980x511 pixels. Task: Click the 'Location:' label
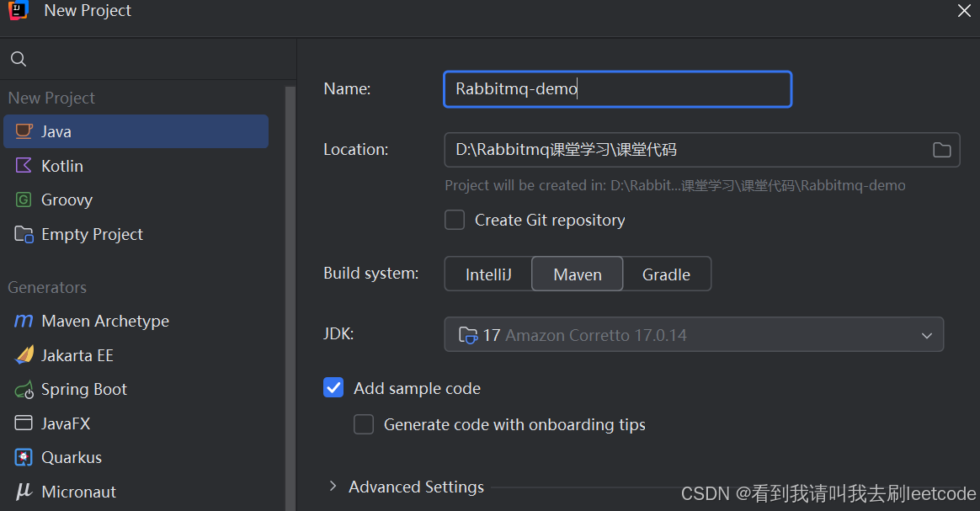pos(355,149)
